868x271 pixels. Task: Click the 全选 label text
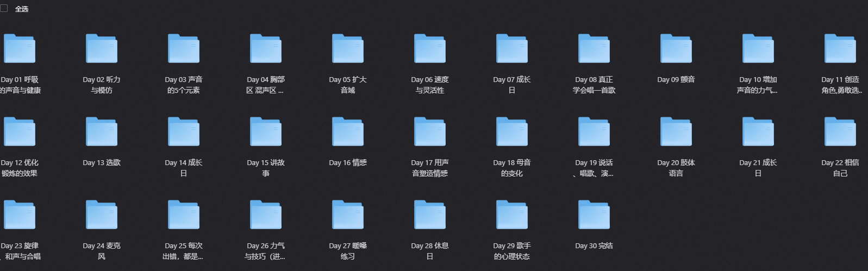tap(22, 9)
